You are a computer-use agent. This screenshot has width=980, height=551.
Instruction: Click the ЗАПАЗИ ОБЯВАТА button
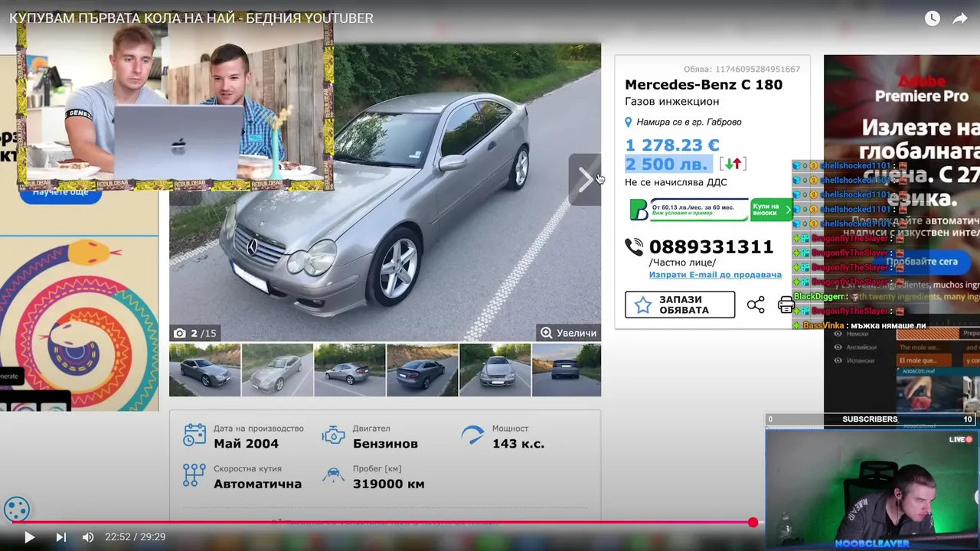[680, 305]
